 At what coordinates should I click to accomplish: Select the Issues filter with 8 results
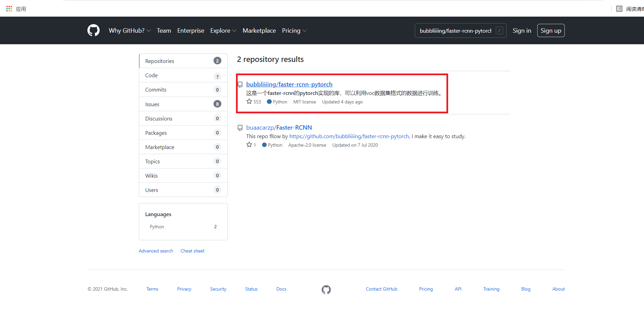click(x=183, y=104)
